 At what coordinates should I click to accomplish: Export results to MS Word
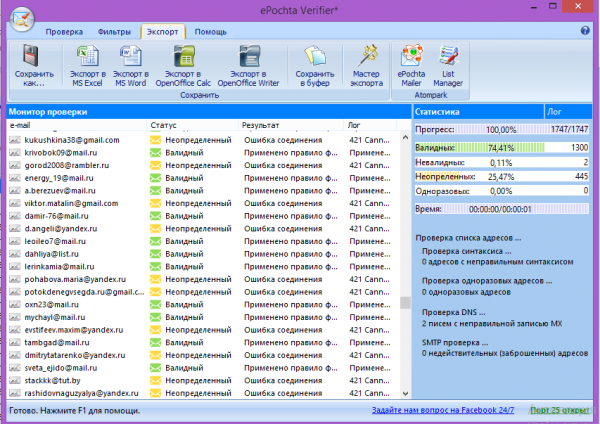tap(131, 58)
